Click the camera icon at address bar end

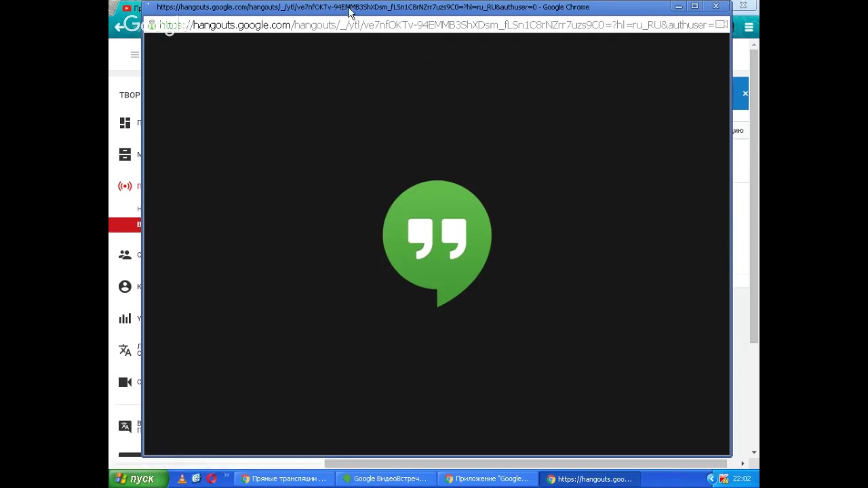tap(722, 25)
